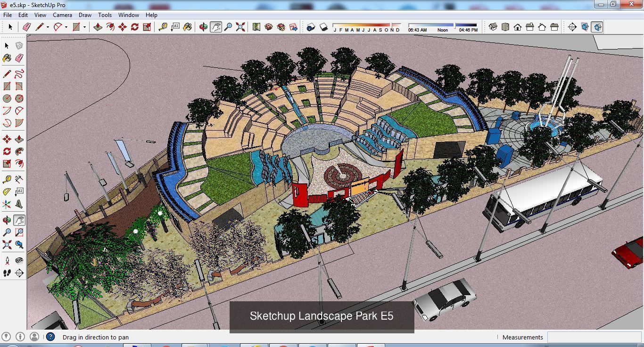644x347 pixels.
Task: Choose the Protractor tool in the side palette
Action: pyautogui.click(x=7, y=191)
